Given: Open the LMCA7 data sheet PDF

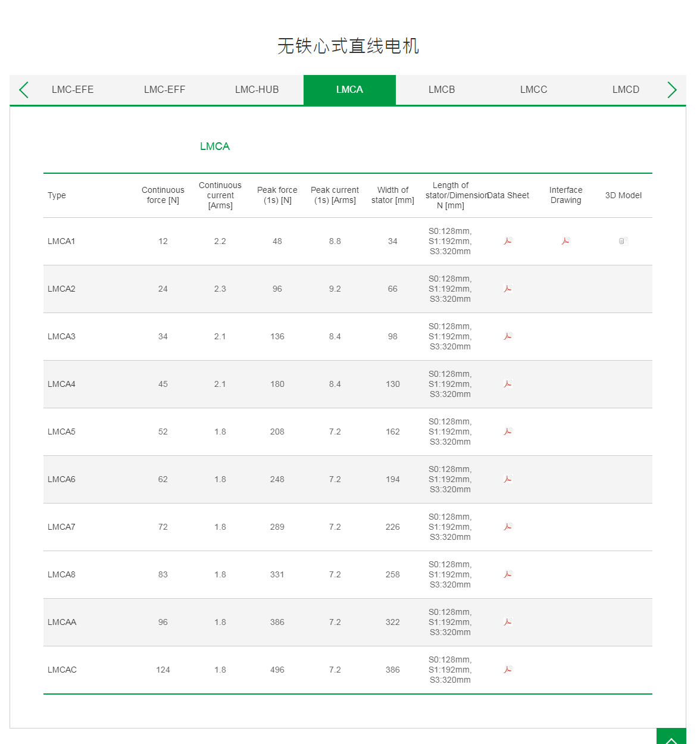Looking at the screenshot, I should coord(508,527).
